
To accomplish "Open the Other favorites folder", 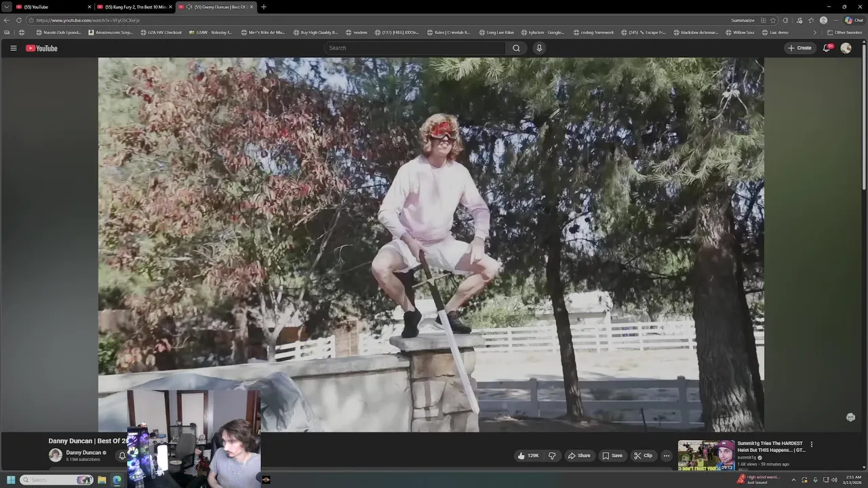I will [844, 32].
